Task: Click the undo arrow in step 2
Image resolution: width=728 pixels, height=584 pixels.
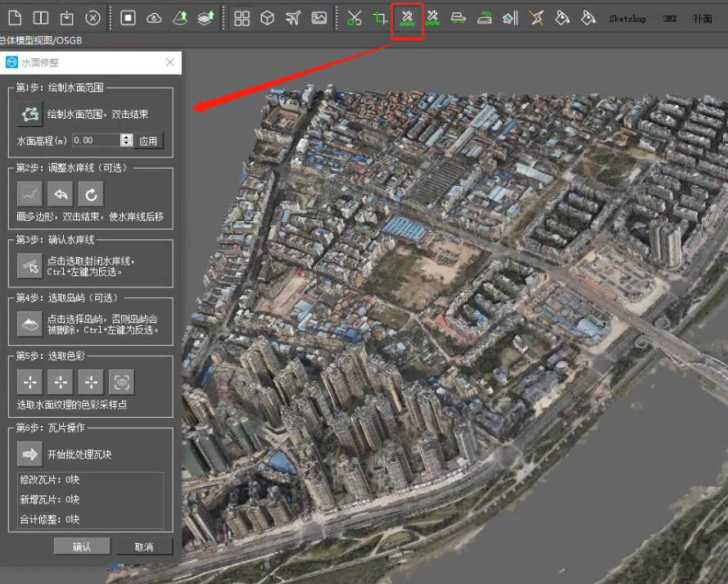Action: coord(61,193)
